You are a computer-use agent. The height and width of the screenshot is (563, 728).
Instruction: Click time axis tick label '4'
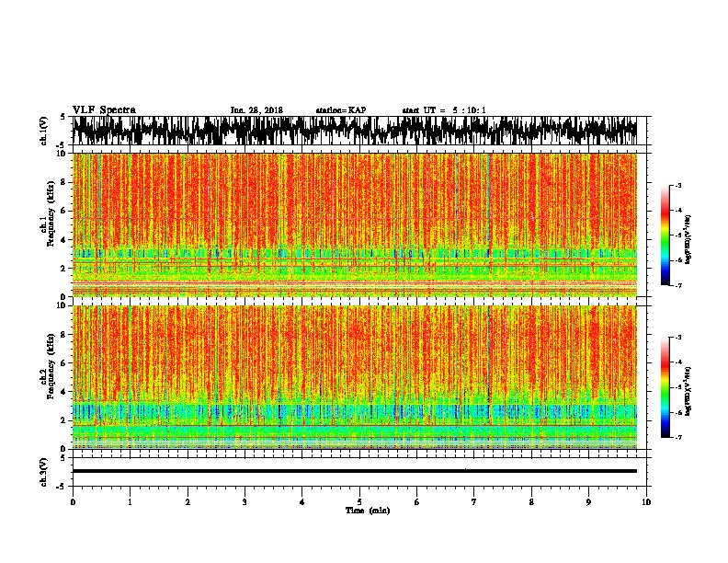[x=302, y=502]
